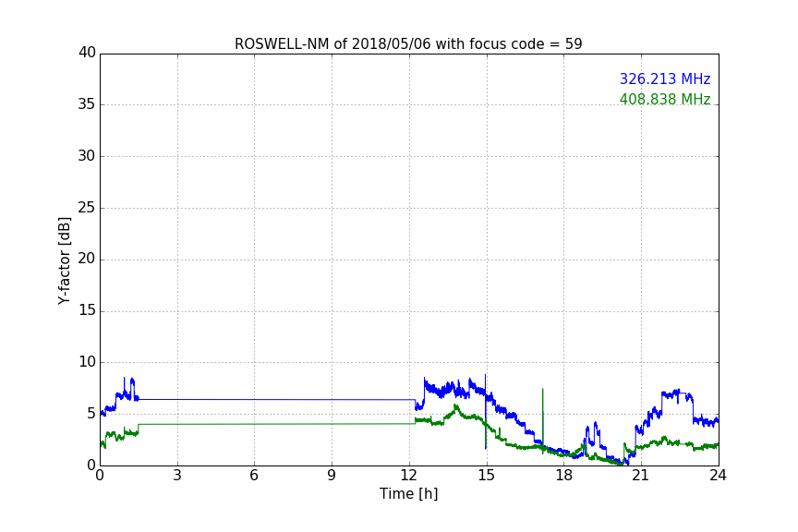Viewport: 798px width, 532px height.
Task: Click the 'Time [h]' axis label
Action: 408,494
